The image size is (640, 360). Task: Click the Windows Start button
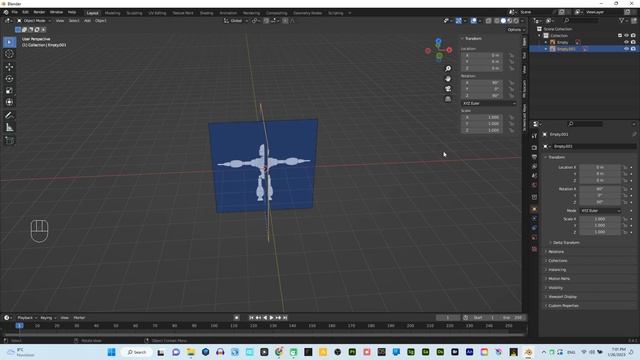coord(111,352)
